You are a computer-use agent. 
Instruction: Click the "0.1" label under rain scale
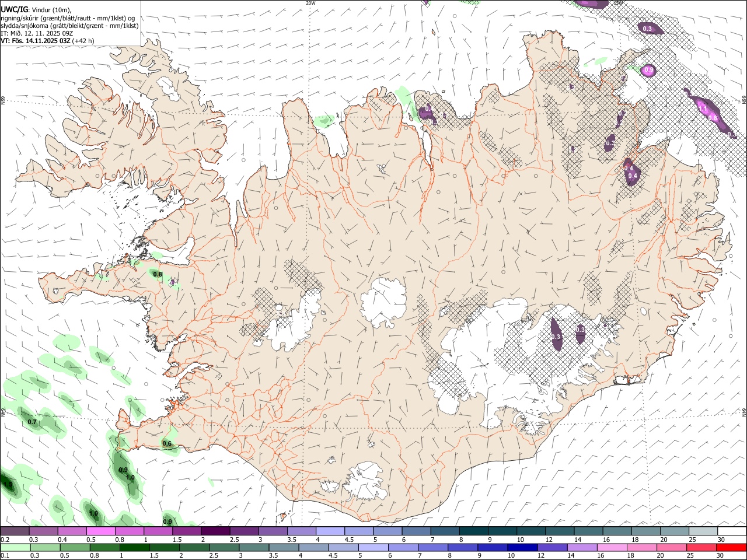click(5, 555)
